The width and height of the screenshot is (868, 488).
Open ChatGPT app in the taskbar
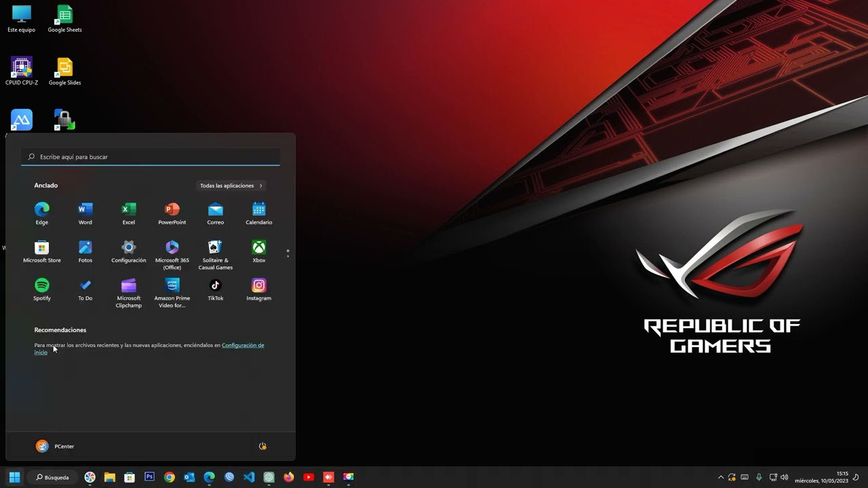(x=269, y=477)
